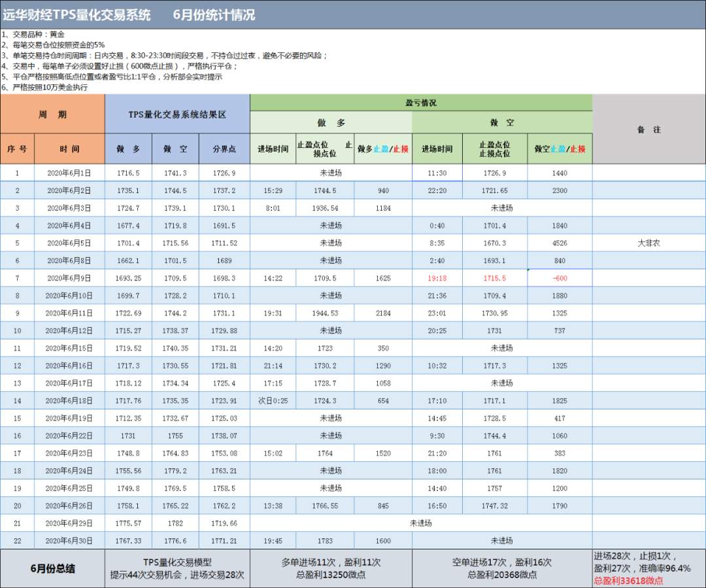Select the 11:30 short entry time cell

click(437, 173)
